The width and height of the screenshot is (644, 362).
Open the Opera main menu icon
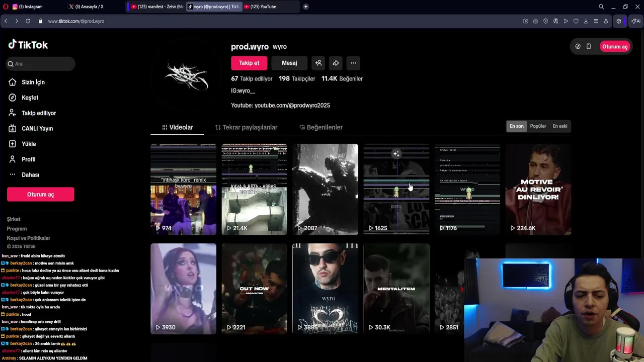[x=6, y=7]
